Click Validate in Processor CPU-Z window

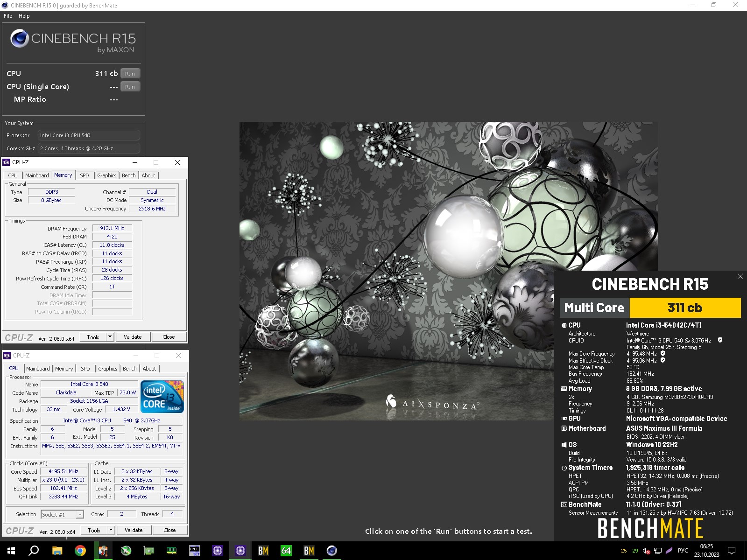click(134, 530)
